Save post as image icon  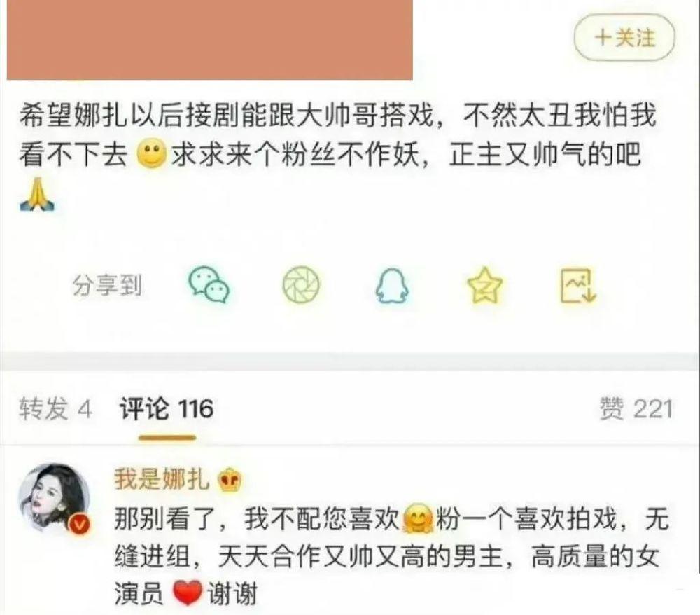point(578,285)
